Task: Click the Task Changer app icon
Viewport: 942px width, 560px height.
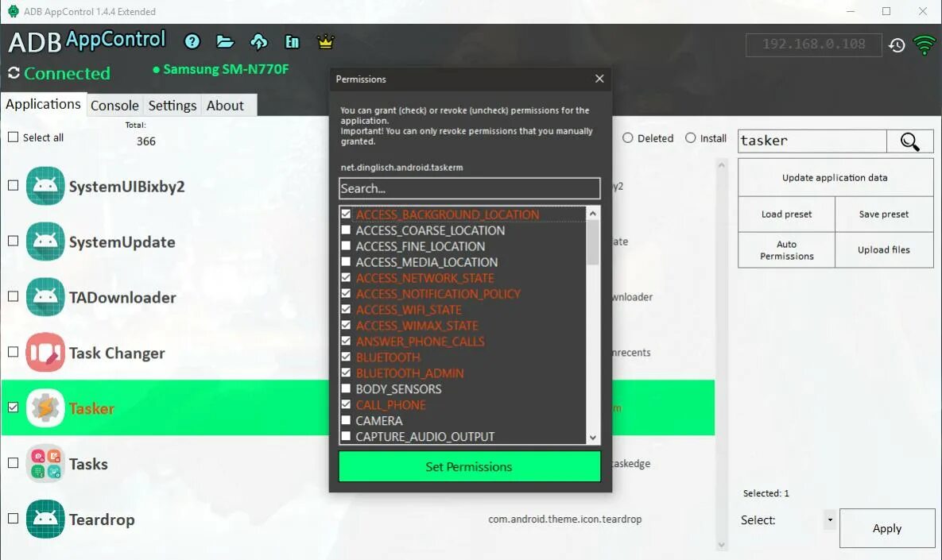Action: [x=45, y=353]
